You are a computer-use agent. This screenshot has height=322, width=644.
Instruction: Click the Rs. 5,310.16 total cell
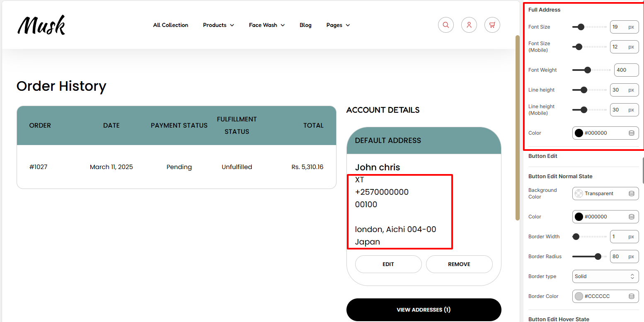pos(307,167)
